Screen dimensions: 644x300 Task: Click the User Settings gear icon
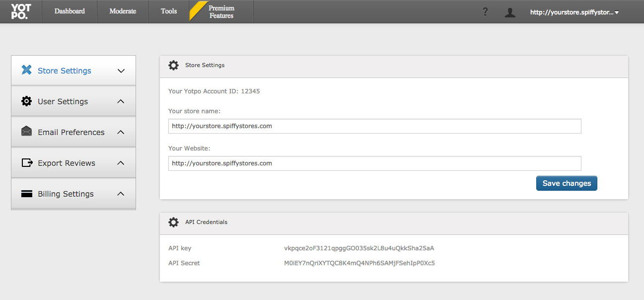pyautogui.click(x=26, y=101)
